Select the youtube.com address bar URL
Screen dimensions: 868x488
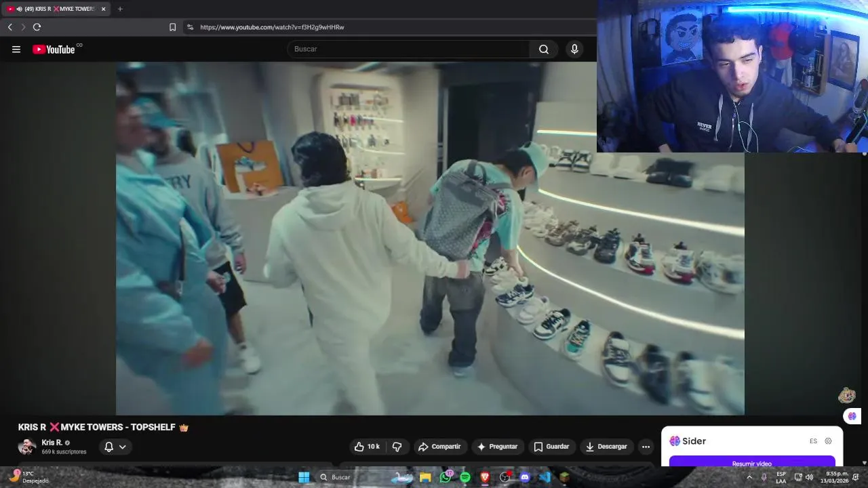pos(272,27)
